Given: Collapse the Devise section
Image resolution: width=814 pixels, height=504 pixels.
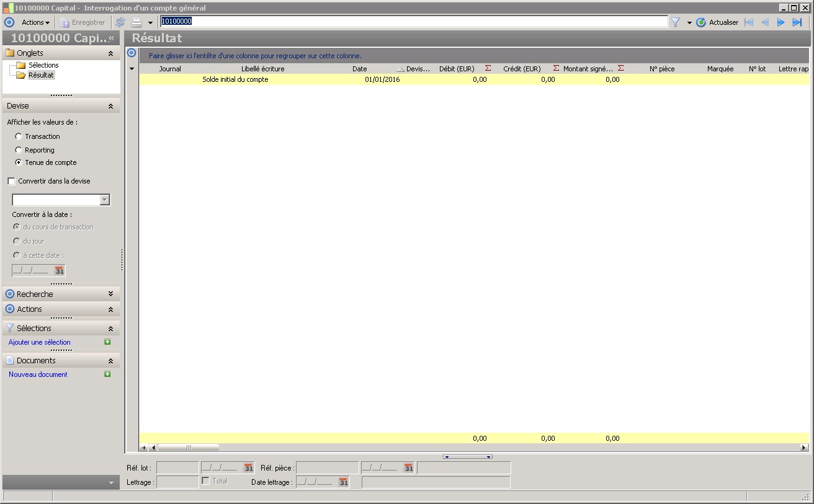Looking at the screenshot, I should click(110, 107).
